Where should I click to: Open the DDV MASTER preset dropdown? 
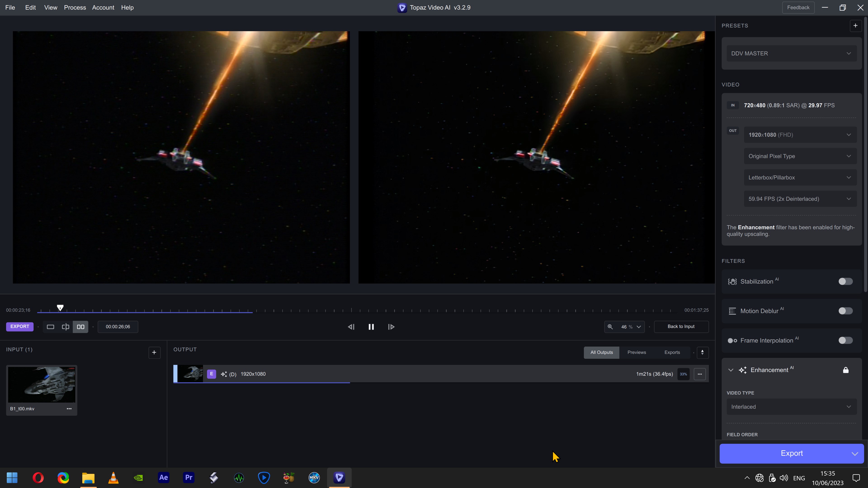click(791, 54)
